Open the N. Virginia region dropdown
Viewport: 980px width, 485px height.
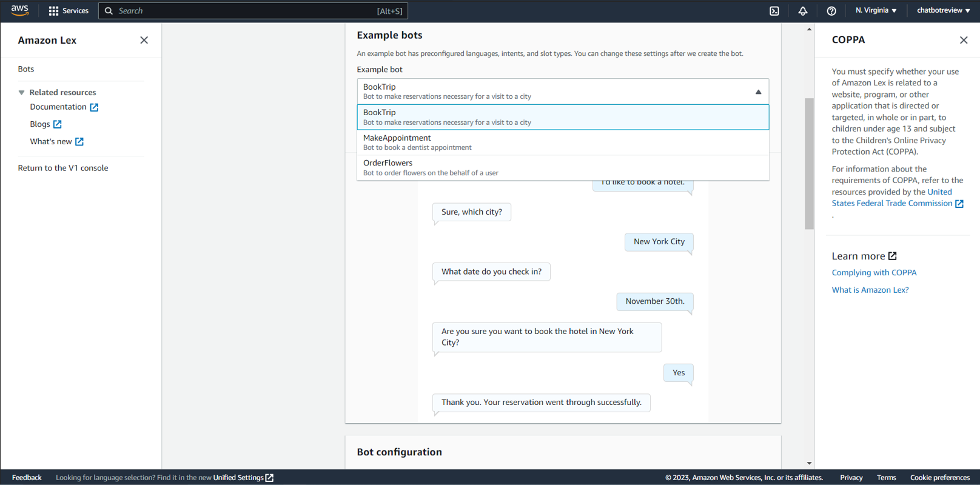point(876,10)
